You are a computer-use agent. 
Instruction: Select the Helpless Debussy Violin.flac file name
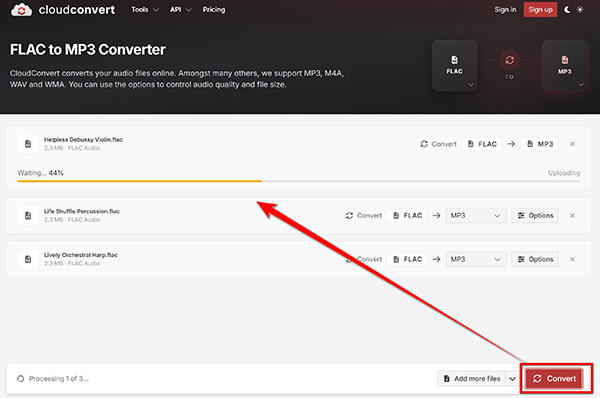coord(83,140)
